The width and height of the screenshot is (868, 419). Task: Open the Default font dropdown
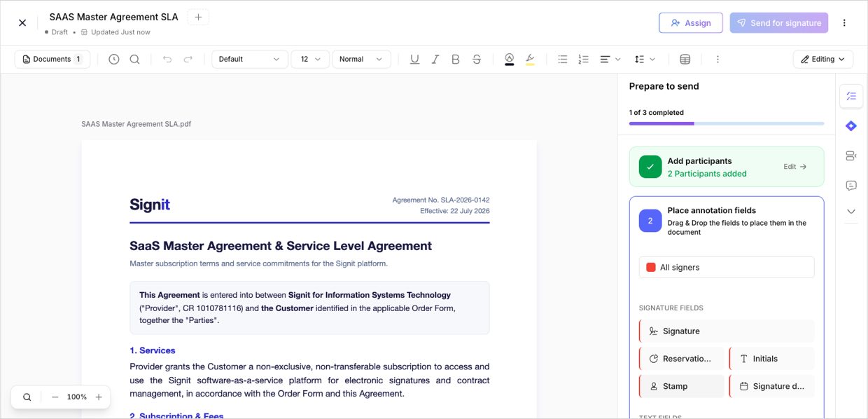tap(250, 59)
